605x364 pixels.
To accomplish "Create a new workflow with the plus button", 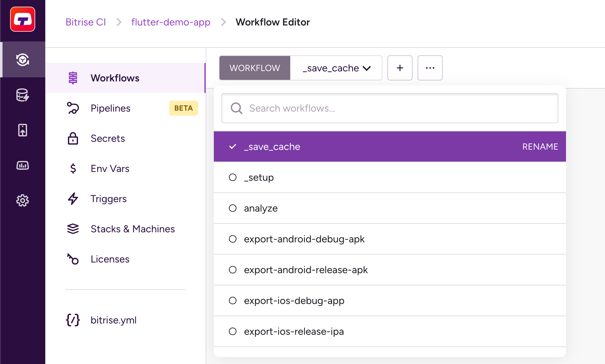I will tap(400, 68).
